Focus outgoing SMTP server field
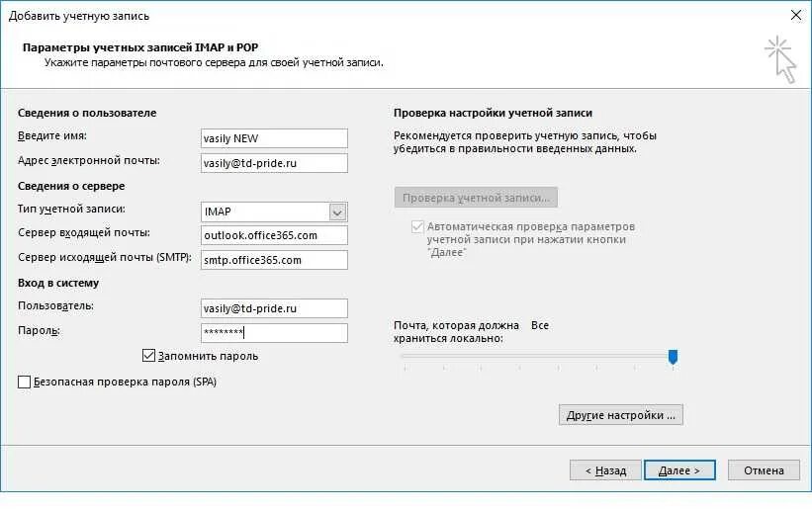 point(273,260)
